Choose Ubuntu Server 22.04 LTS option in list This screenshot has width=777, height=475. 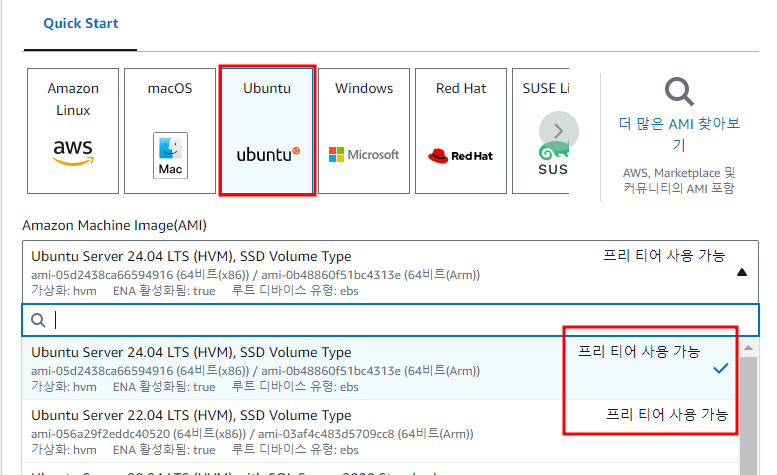(381, 431)
